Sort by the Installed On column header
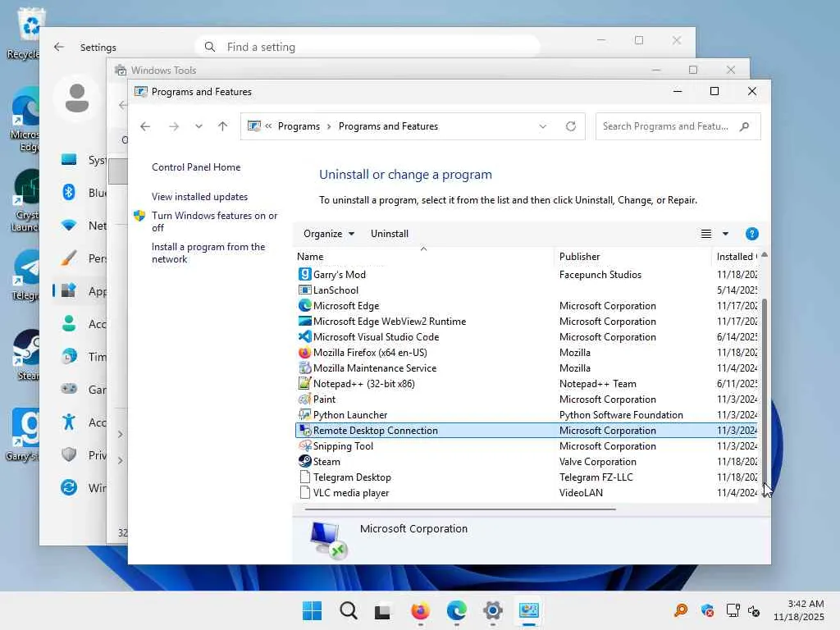Image resolution: width=840 pixels, height=630 pixels. (734, 257)
